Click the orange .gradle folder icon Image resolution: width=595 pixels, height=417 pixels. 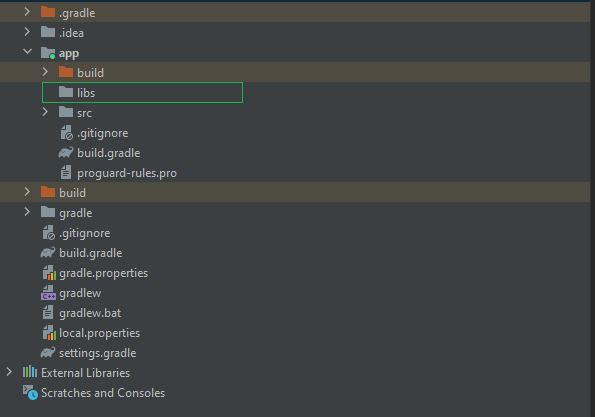48,12
